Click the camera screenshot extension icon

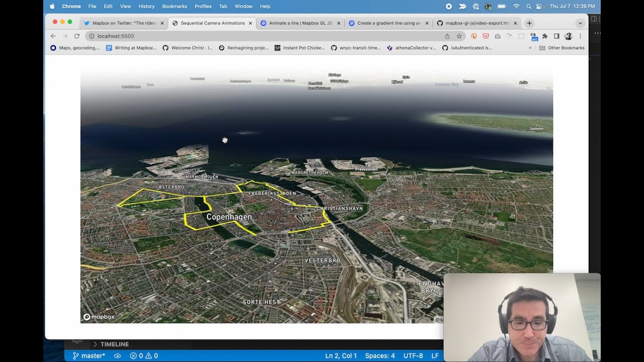(498, 36)
